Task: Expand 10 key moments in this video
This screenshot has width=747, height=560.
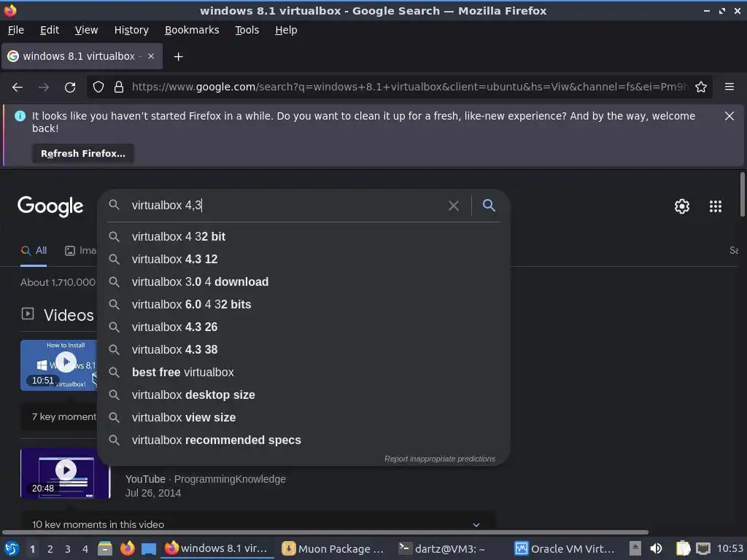Action: (x=258, y=524)
